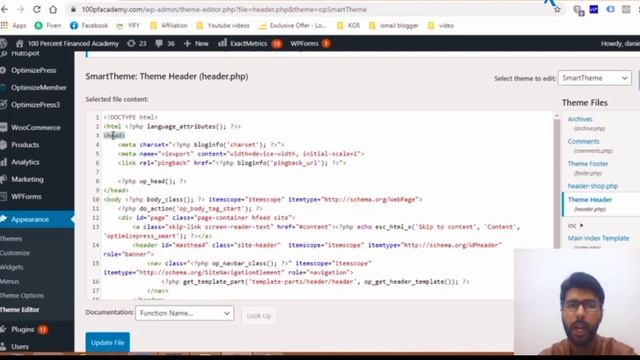Viewport: 640px width, 360px height.
Task: Bookmark this page with star icon
Action: tap(557, 9)
